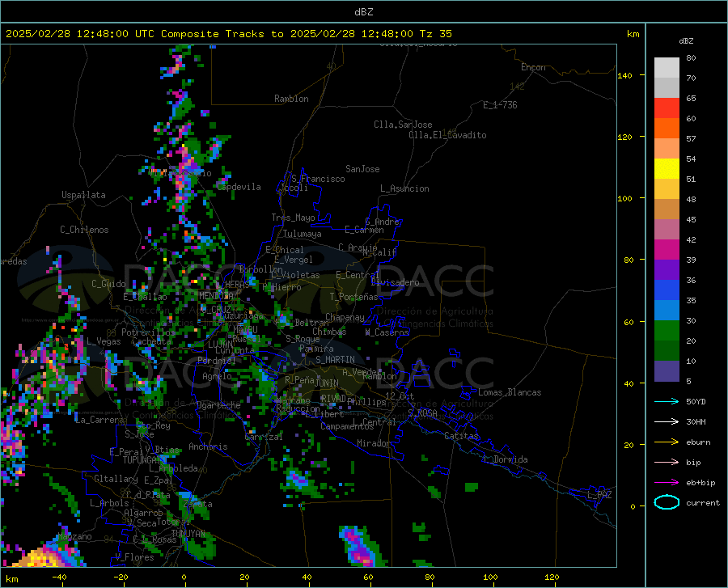Image resolution: width=728 pixels, height=588 pixels.
Task: Click the TUPUNGATO map label
Action: (142, 460)
